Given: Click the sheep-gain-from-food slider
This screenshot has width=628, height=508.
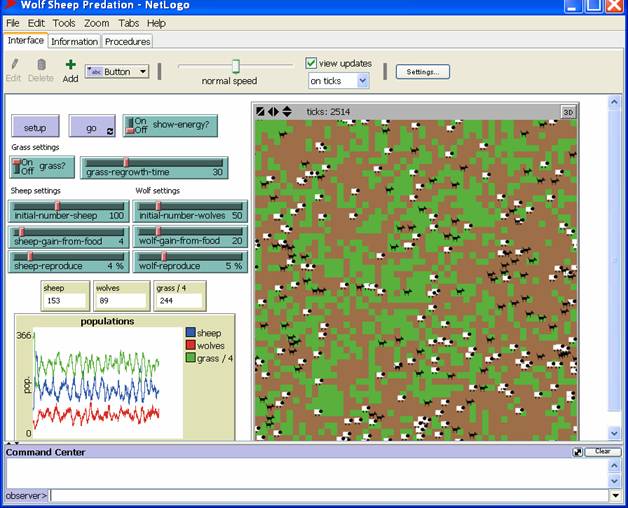Looking at the screenshot, I should click(x=69, y=236).
